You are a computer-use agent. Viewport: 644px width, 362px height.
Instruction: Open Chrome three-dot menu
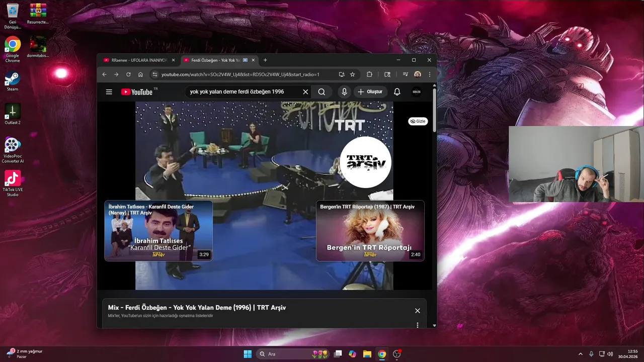point(430,74)
